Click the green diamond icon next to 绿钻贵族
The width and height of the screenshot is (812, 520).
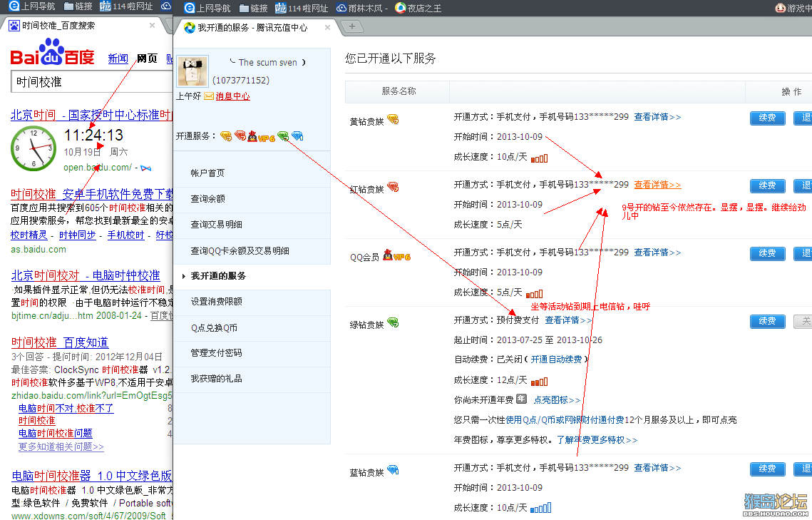pyautogui.click(x=393, y=322)
